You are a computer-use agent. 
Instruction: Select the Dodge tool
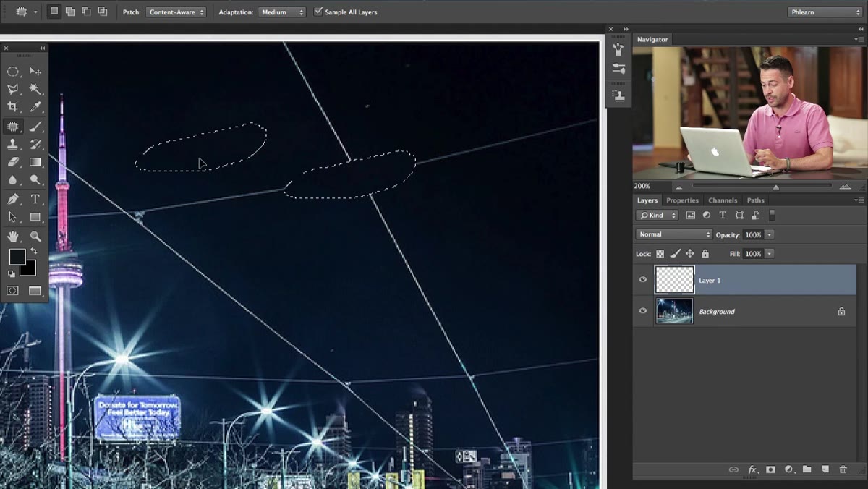[x=35, y=180]
